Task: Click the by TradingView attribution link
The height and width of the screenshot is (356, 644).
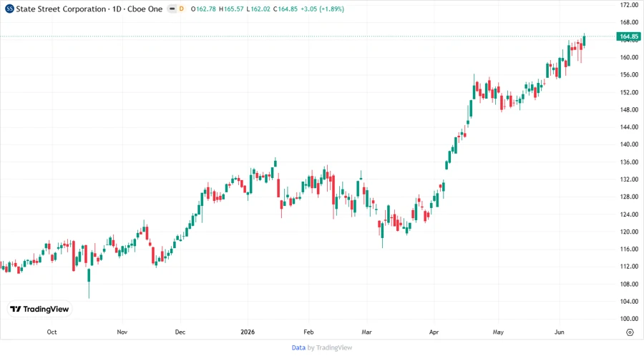Action: point(330,347)
